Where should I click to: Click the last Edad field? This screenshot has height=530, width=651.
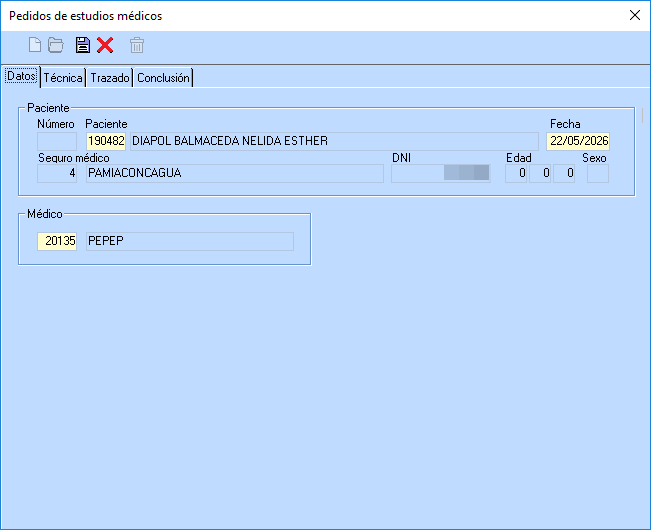(564, 173)
